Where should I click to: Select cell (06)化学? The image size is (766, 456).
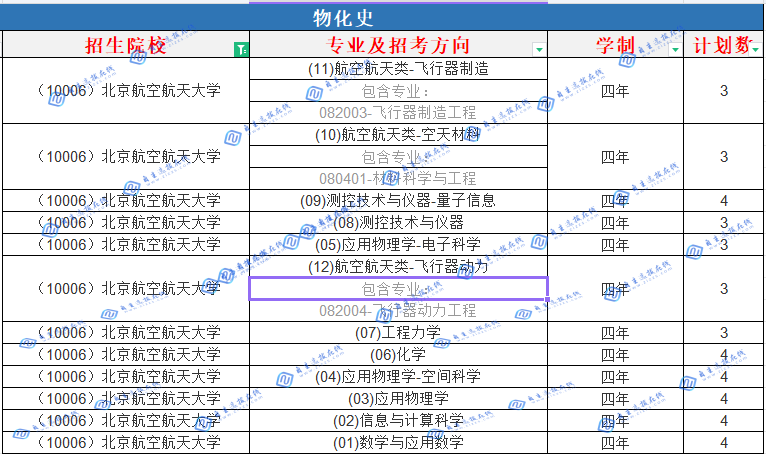[x=398, y=354]
